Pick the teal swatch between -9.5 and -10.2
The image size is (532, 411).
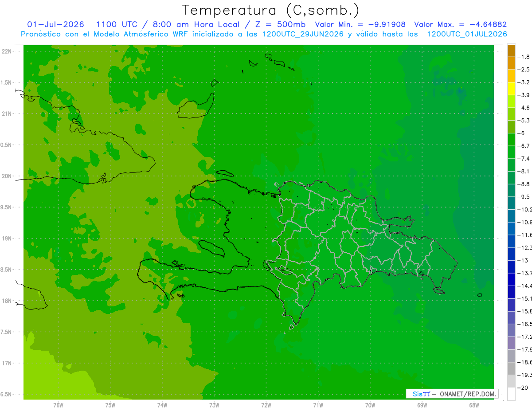pos(511,203)
